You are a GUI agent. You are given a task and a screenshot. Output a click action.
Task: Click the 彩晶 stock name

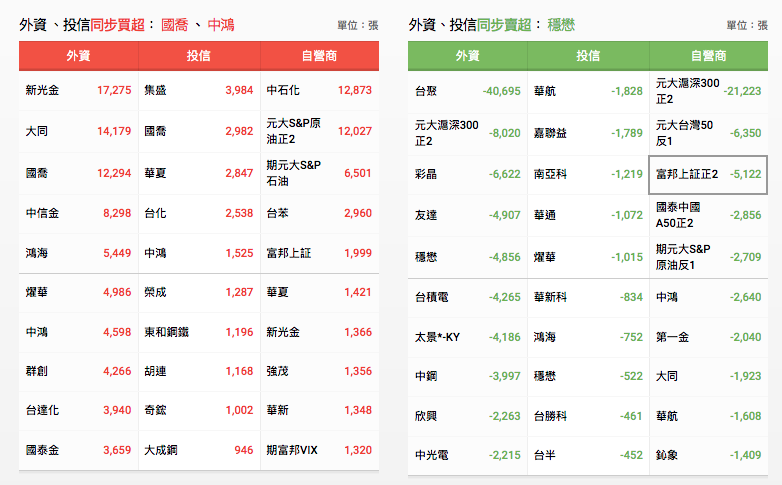tap(426, 174)
